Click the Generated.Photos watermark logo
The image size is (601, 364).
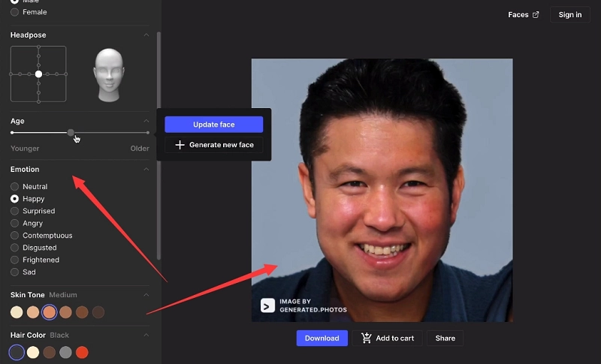[267, 305]
